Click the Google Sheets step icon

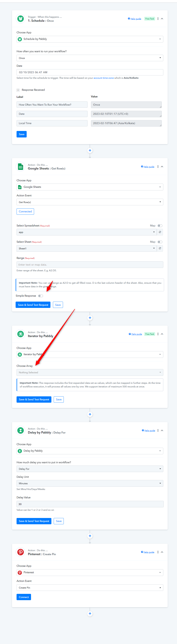click(21, 167)
